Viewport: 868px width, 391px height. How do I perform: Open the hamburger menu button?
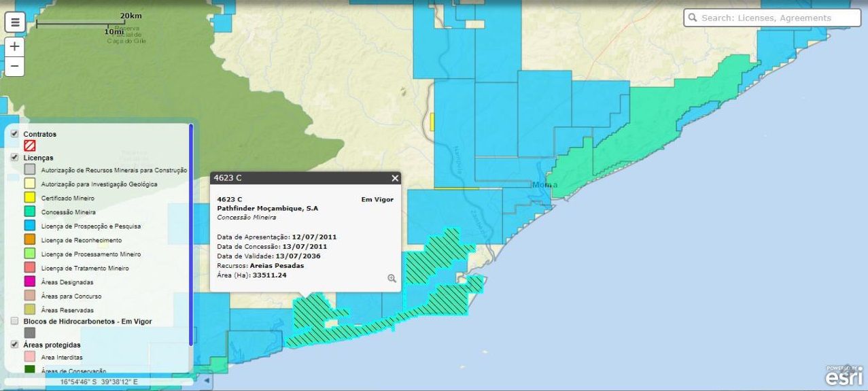point(15,22)
